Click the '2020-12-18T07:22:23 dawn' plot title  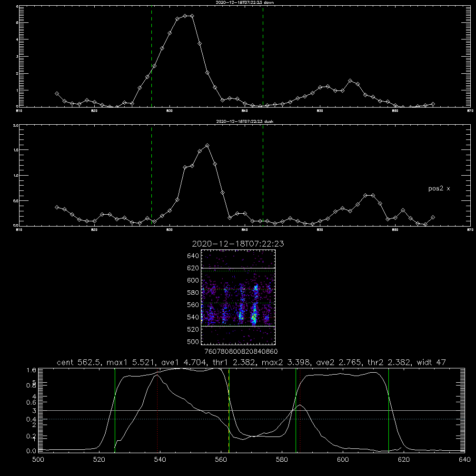pyautogui.click(x=245, y=2)
